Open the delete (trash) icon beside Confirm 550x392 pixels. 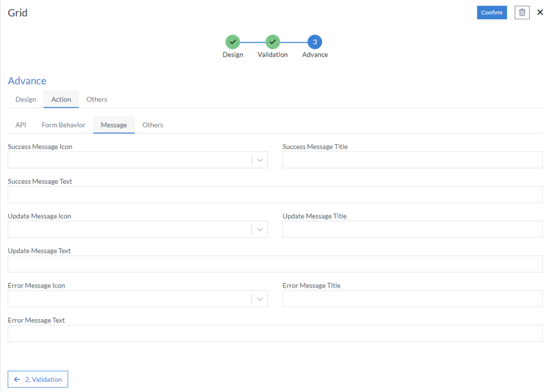coord(521,12)
